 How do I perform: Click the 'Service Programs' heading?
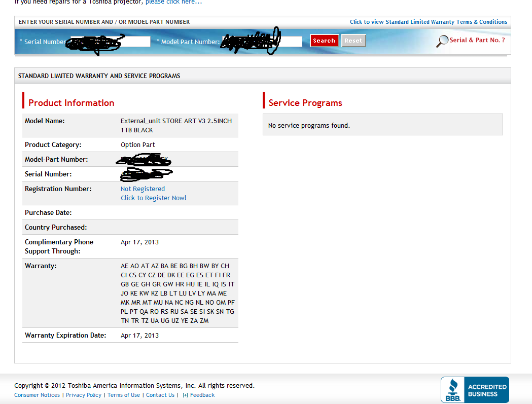(305, 103)
